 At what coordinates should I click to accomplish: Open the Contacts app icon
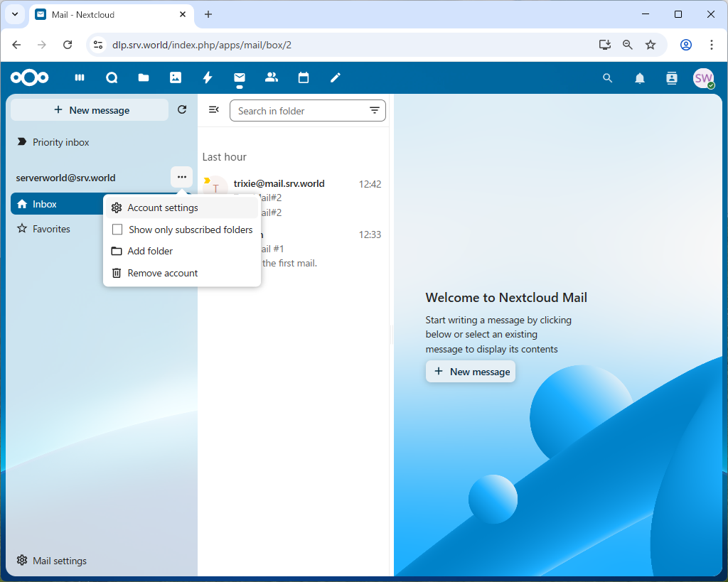click(271, 77)
